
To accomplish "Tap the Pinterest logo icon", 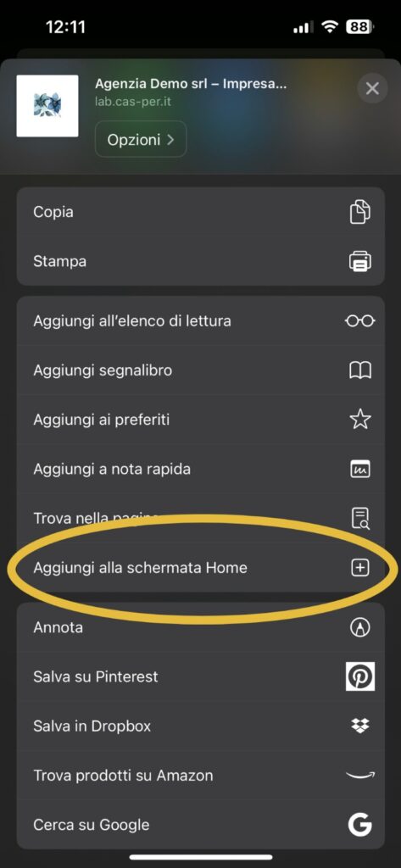I will [x=360, y=676].
